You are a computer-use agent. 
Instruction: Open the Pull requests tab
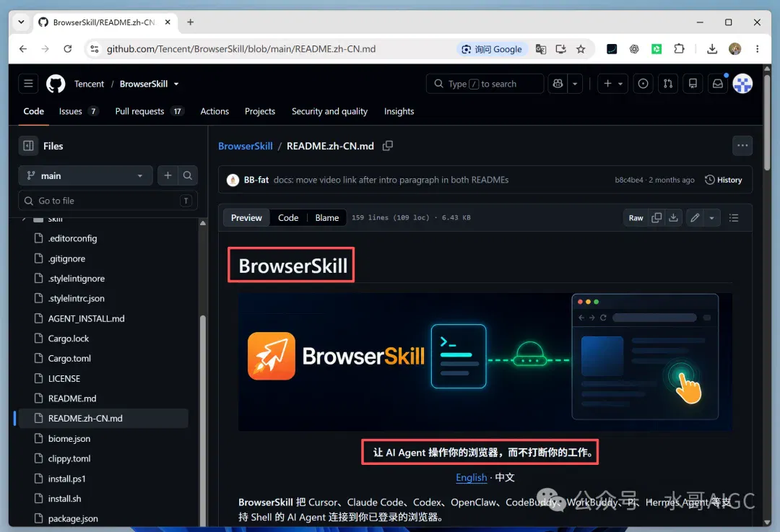(149, 111)
